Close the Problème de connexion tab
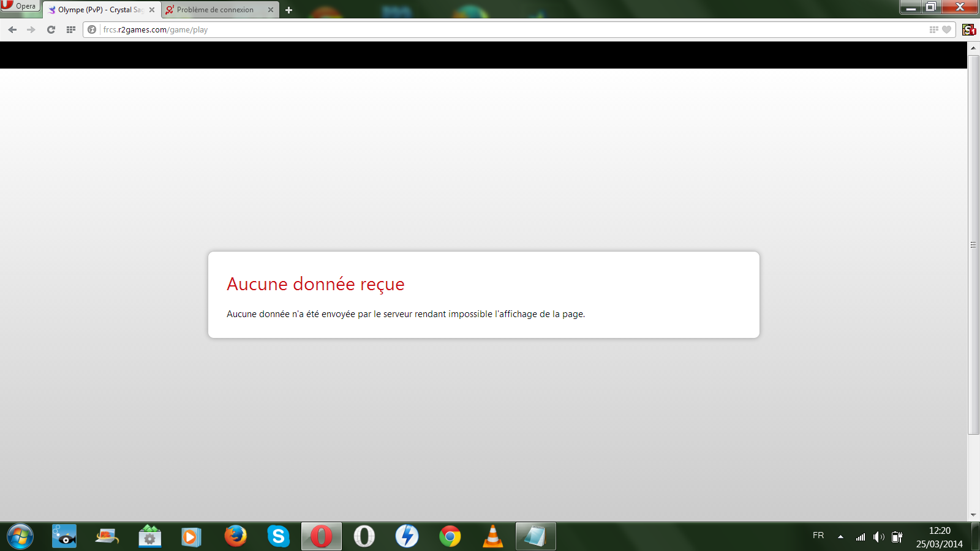Image resolution: width=980 pixels, height=551 pixels. [x=271, y=10]
